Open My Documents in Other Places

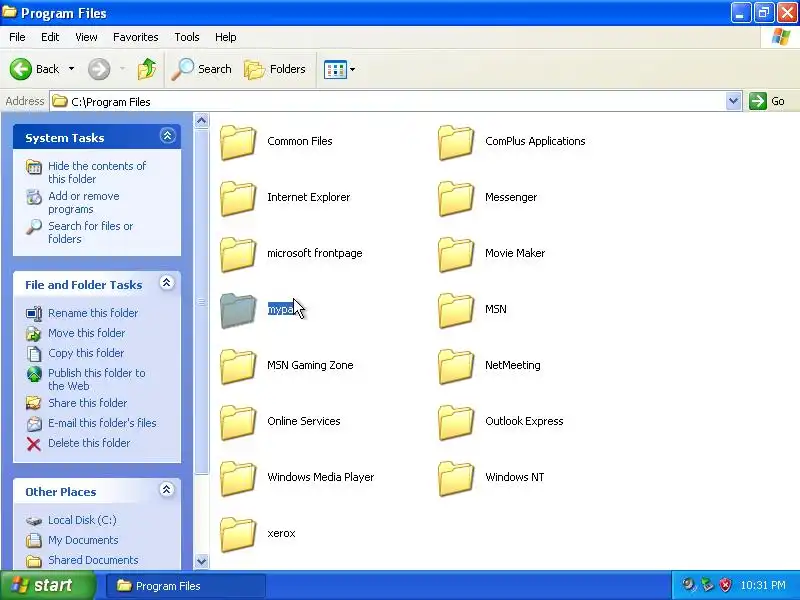(x=83, y=540)
